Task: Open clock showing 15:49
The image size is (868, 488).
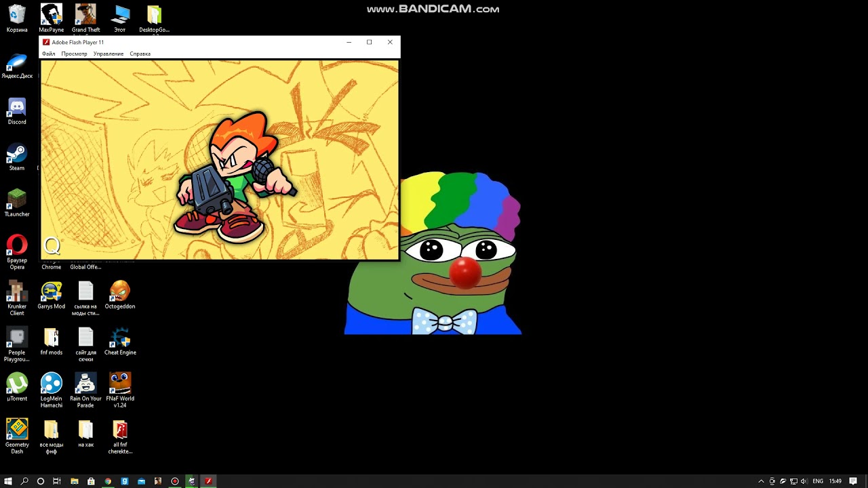Action: 835,481
